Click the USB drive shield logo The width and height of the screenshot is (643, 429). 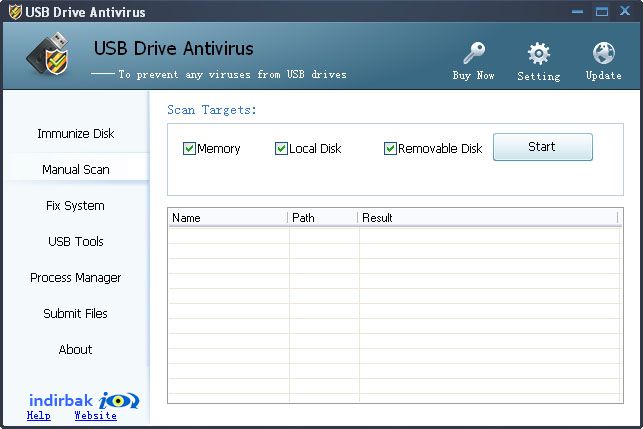48,54
